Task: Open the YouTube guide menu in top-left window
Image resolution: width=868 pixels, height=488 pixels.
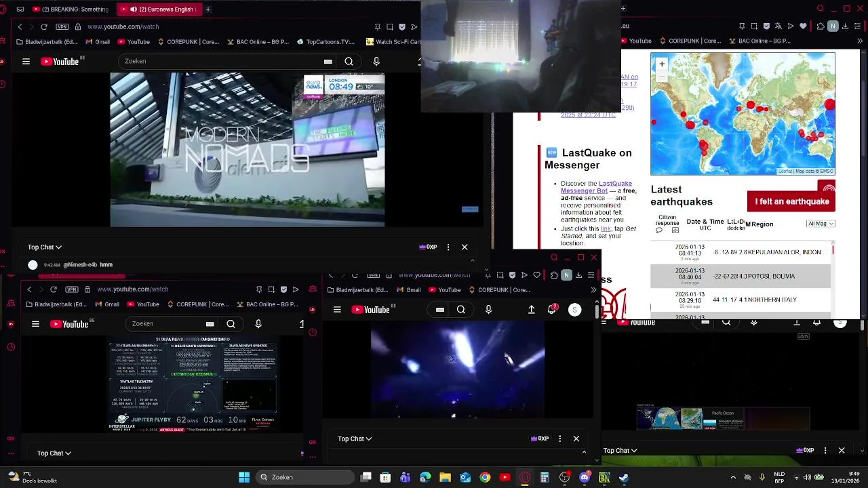Action: point(26,62)
